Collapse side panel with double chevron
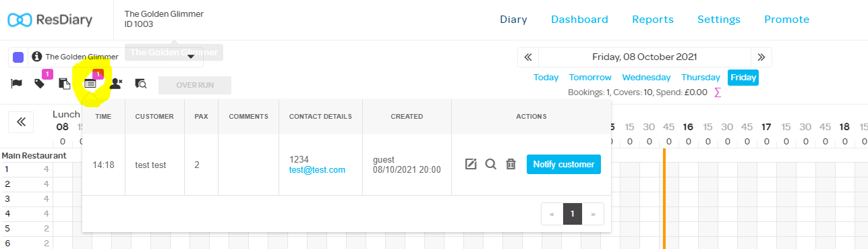The height and width of the screenshot is (249, 868). coord(21,122)
